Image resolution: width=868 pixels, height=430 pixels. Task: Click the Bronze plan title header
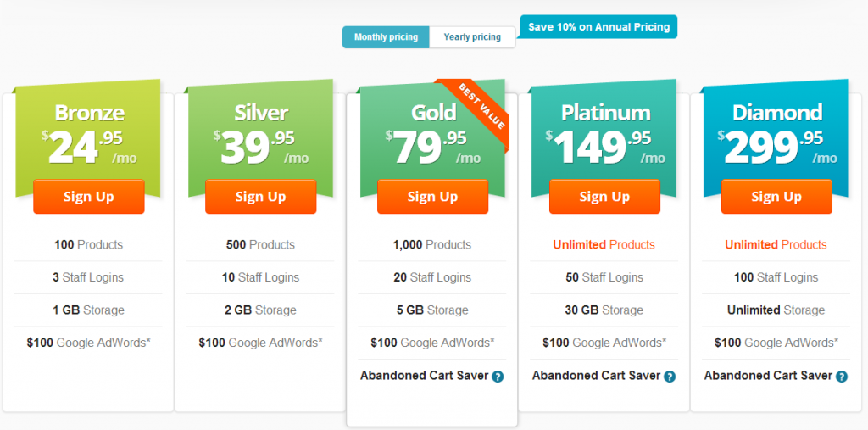pyautogui.click(x=89, y=113)
